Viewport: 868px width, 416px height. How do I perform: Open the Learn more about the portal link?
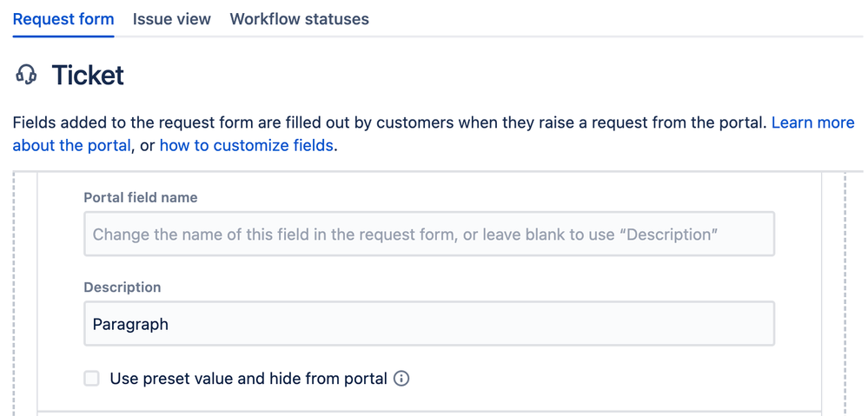[812, 122]
